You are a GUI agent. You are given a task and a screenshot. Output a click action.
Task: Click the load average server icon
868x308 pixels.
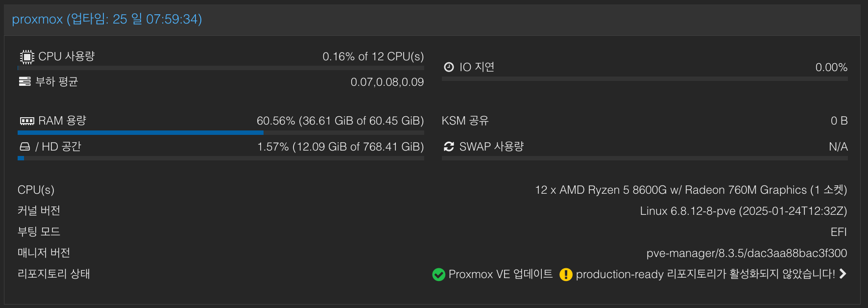[24, 81]
